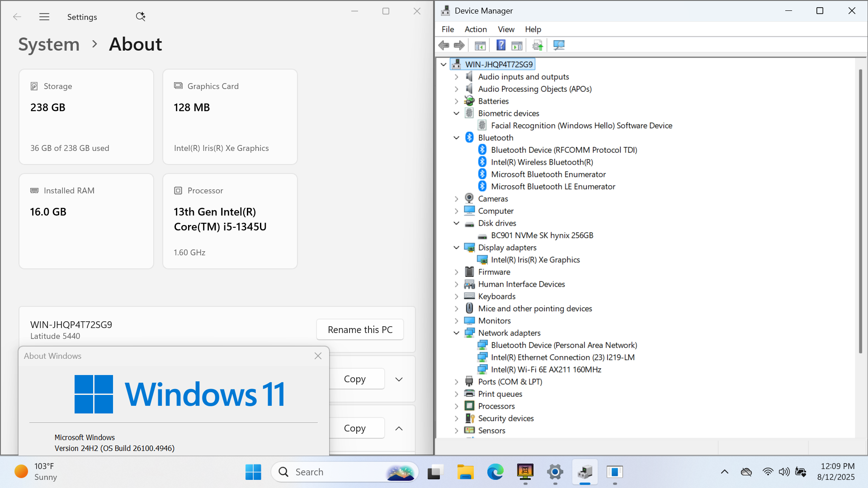Open the Help menu
Viewport: 868px width, 488px height.
[x=533, y=29]
